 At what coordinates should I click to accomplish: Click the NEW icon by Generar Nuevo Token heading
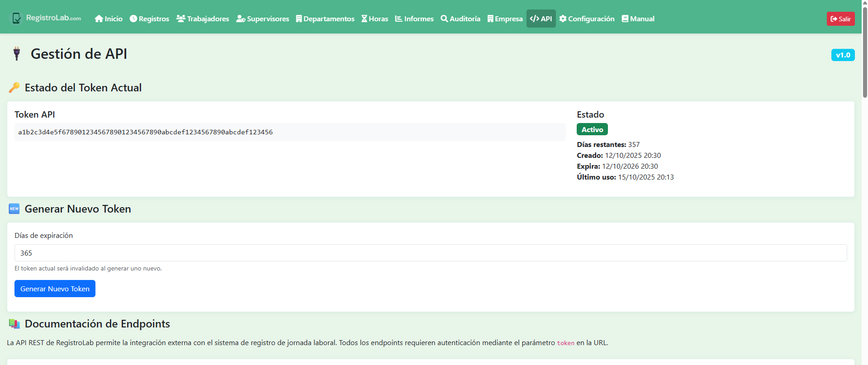(x=14, y=209)
